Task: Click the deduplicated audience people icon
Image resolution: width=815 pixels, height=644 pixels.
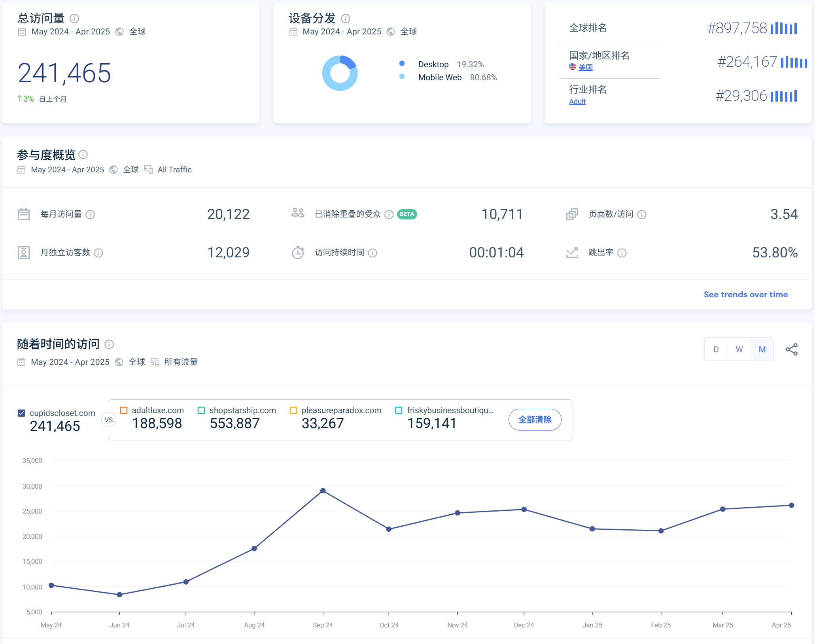Action: click(x=298, y=213)
